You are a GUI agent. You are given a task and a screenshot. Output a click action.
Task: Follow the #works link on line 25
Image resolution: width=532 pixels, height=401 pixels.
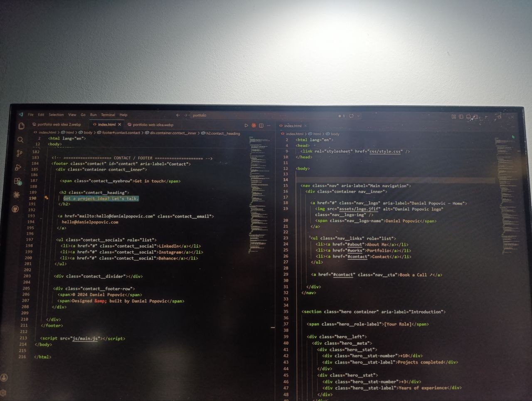pos(355,250)
